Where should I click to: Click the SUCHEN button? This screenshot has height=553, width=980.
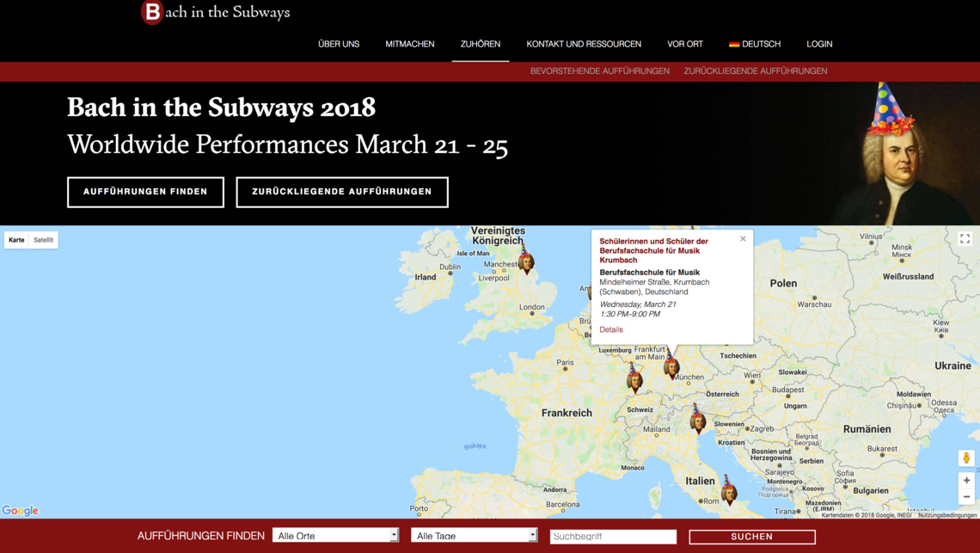point(752,537)
